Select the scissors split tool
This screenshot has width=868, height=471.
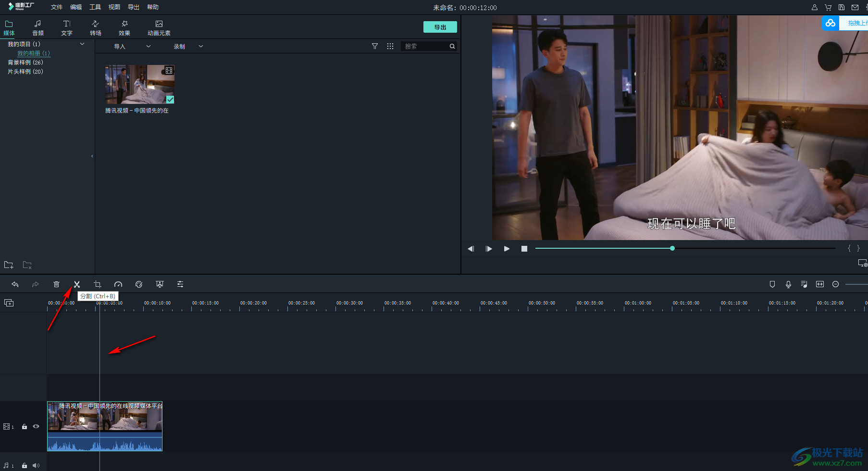[77, 284]
